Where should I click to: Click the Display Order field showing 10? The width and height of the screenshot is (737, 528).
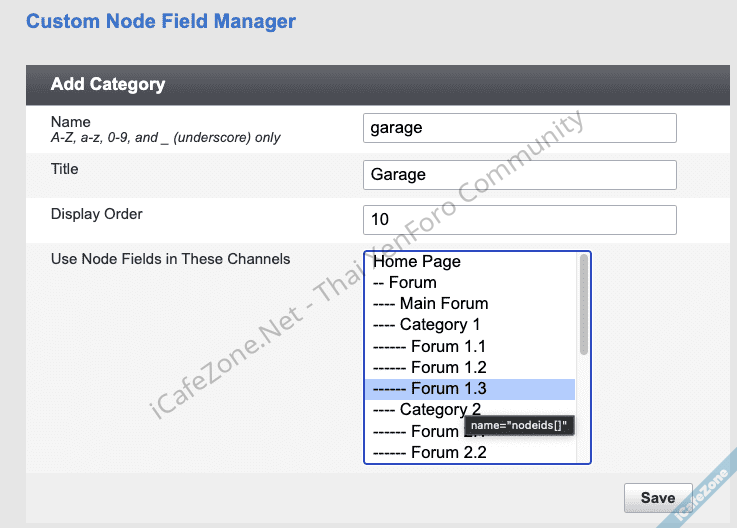pyautogui.click(x=519, y=220)
